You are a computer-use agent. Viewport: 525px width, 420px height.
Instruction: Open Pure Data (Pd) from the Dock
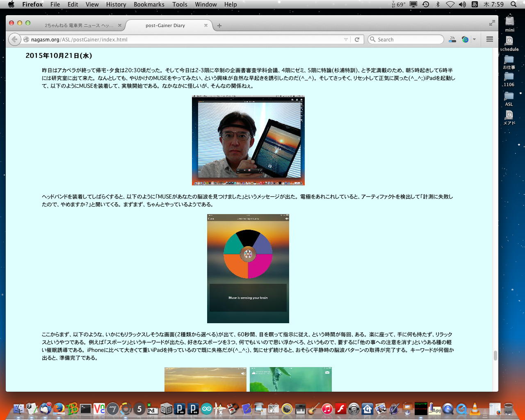pyautogui.click(x=153, y=409)
